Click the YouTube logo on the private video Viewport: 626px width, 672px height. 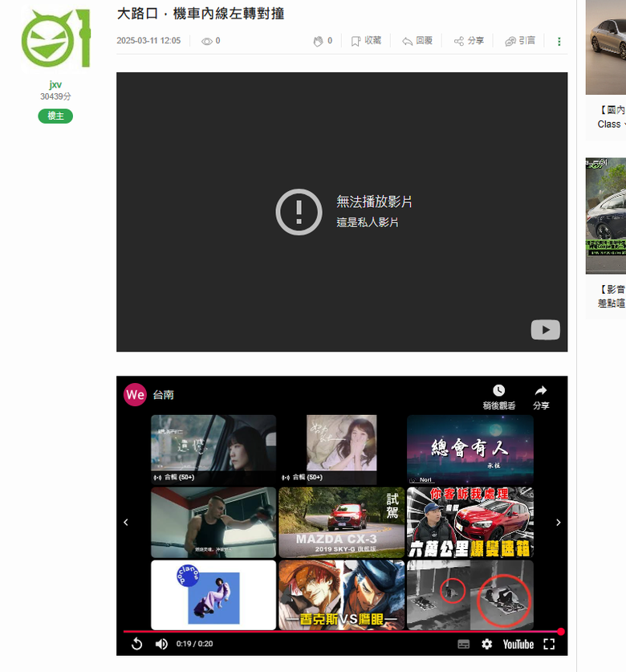coord(545,329)
